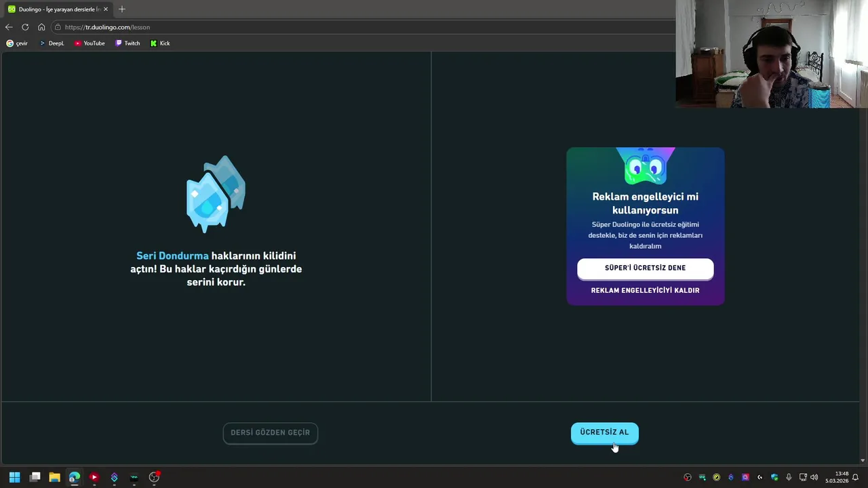This screenshot has width=868, height=488.
Task: Open OBS Studio from the taskbar
Action: click(154, 477)
